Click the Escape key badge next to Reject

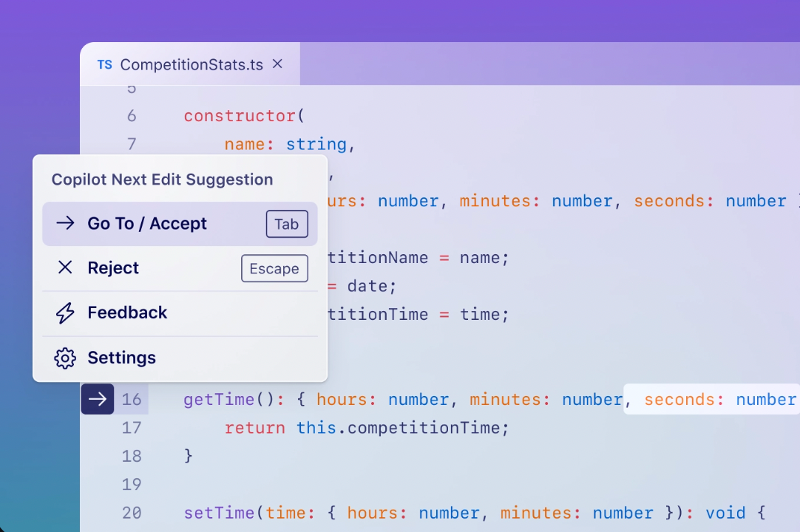pos(274,268)
